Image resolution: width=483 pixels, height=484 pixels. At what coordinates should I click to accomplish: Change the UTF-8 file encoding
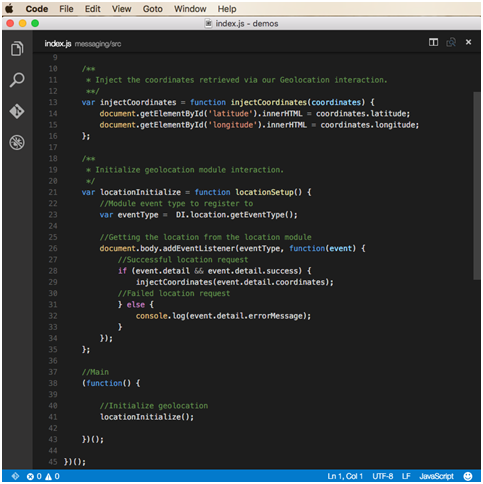pyautogui.click(x=382, y=476)
